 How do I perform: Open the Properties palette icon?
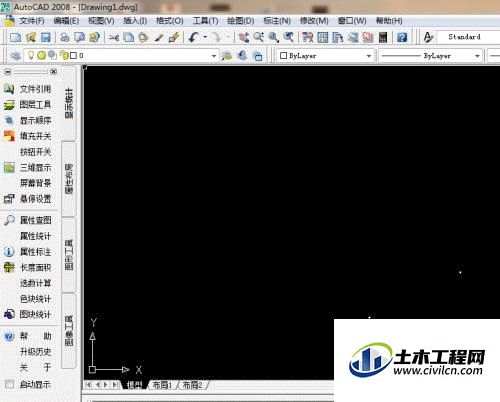[308, 37]
